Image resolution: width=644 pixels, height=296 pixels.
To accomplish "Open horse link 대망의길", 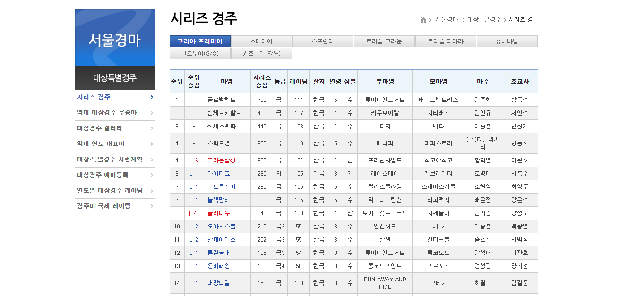I will (219, 283).
